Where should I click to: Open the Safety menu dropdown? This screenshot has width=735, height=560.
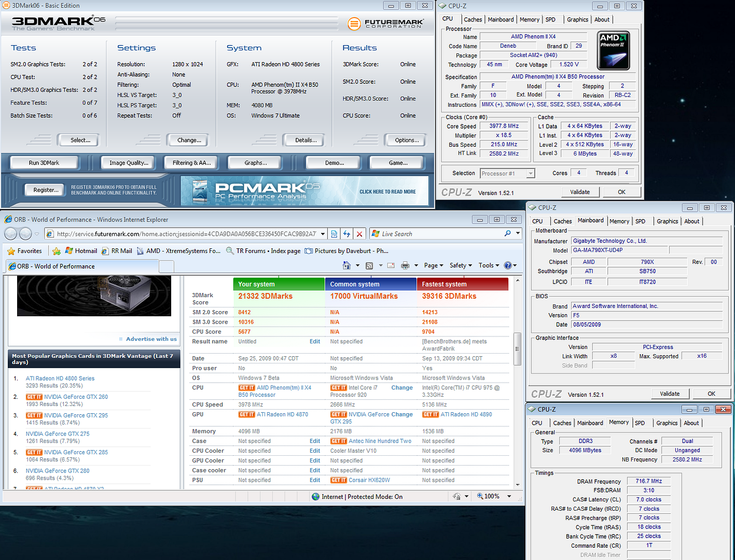[461, 265]
